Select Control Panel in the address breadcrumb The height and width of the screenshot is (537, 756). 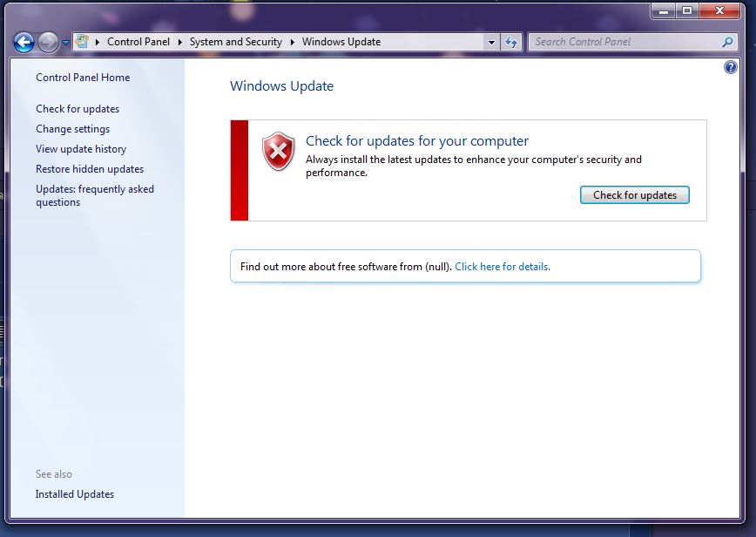point(138,42)
